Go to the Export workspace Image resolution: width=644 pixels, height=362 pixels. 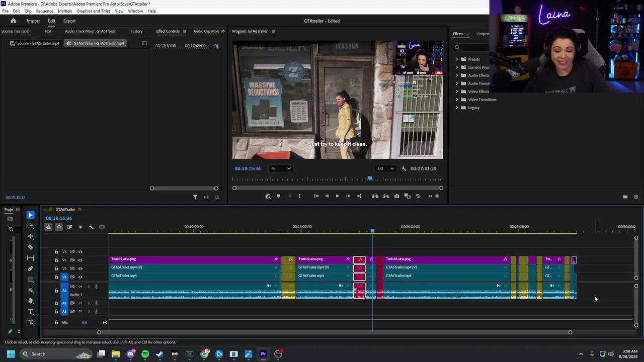point(69,21)
